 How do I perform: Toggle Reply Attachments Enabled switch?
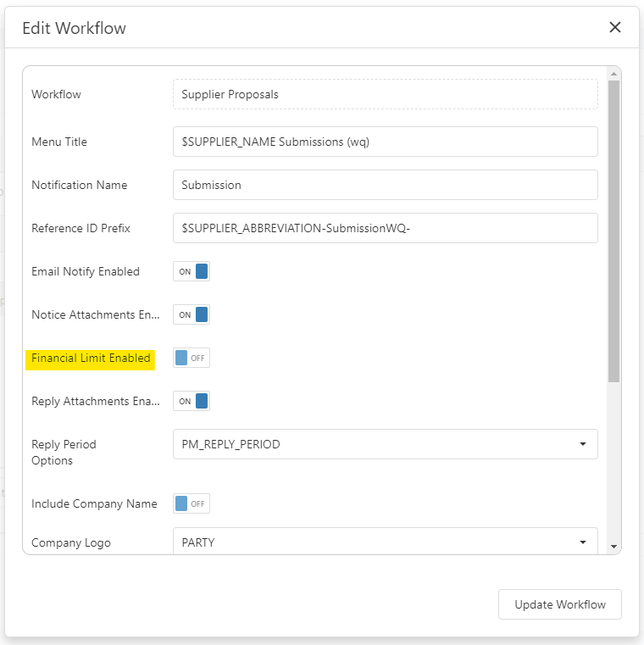[x=192, y=401]
